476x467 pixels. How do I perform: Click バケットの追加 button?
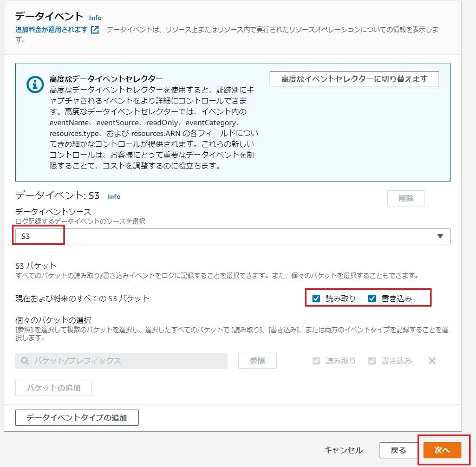tap(54, 388)
